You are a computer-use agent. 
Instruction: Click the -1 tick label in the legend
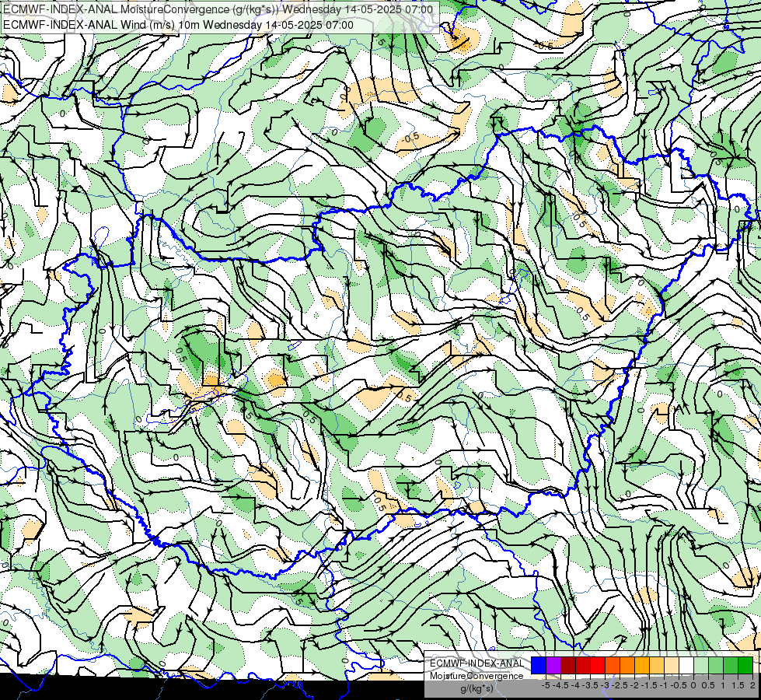pos(664,685)
